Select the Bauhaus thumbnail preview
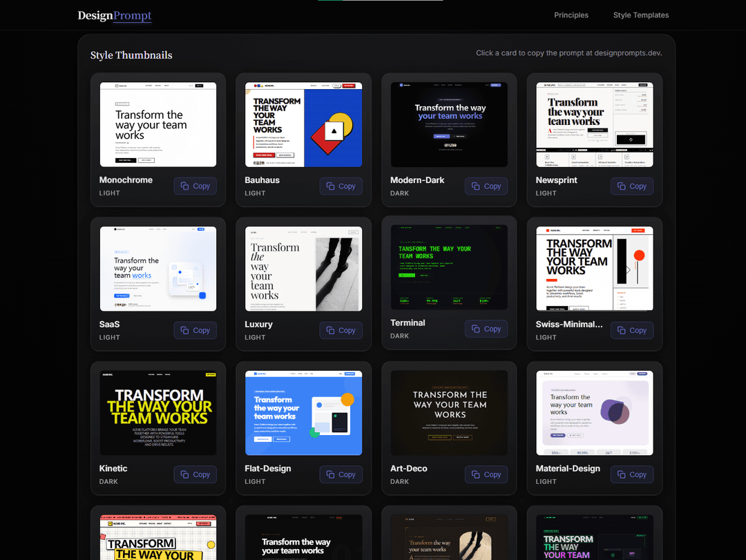 point(303,125)
